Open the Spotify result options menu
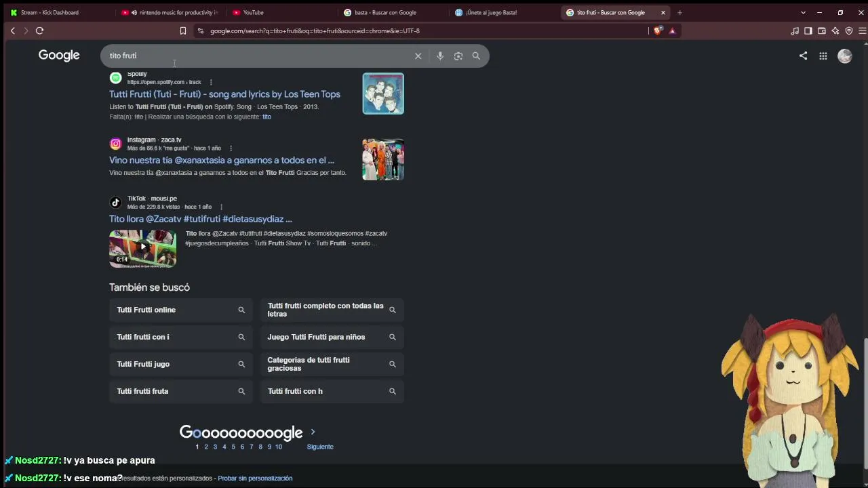This screenshot has width=868, height=488. pyautogui.click(x=211, y=82)
